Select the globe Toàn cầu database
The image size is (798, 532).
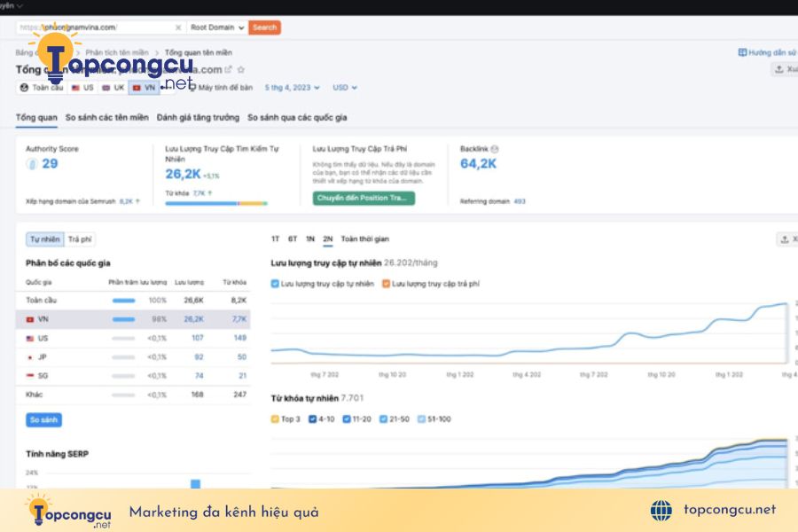click(42, 88)
